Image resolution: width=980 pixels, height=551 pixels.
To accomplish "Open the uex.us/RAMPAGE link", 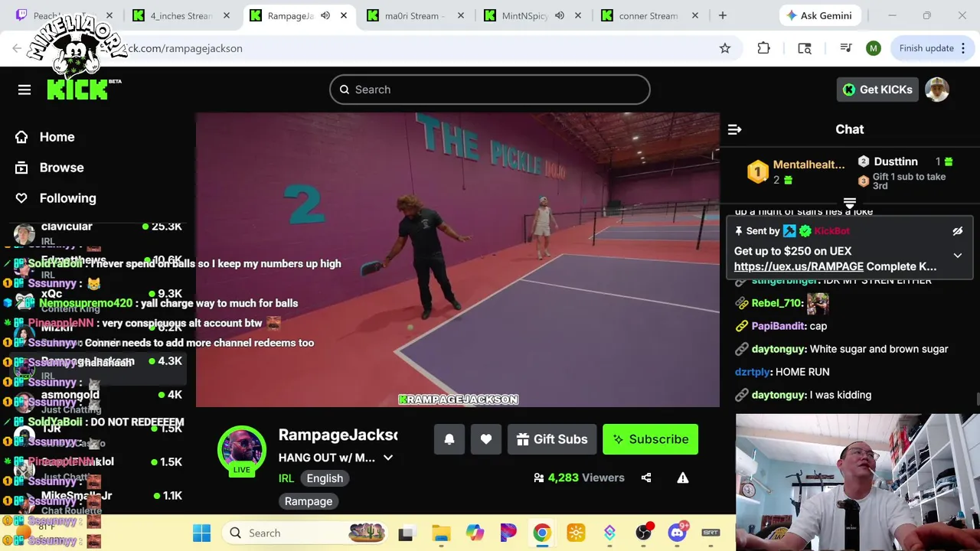I will point(799,266).
